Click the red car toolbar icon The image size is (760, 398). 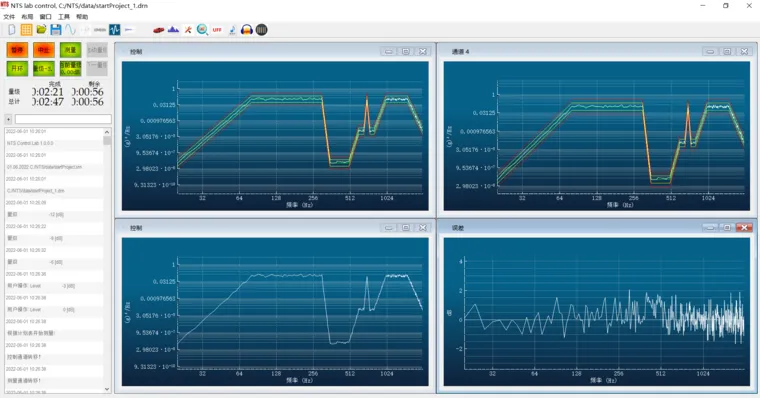point(158,30)
